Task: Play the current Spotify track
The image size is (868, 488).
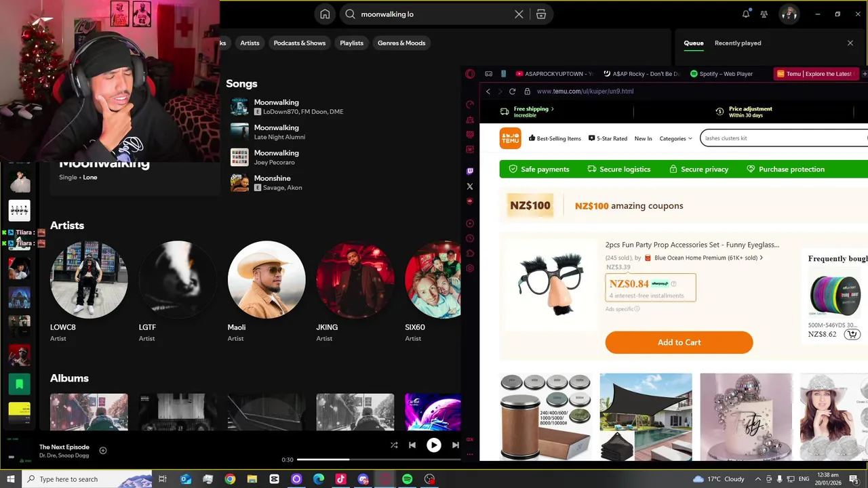Action: tap(433, 445)
